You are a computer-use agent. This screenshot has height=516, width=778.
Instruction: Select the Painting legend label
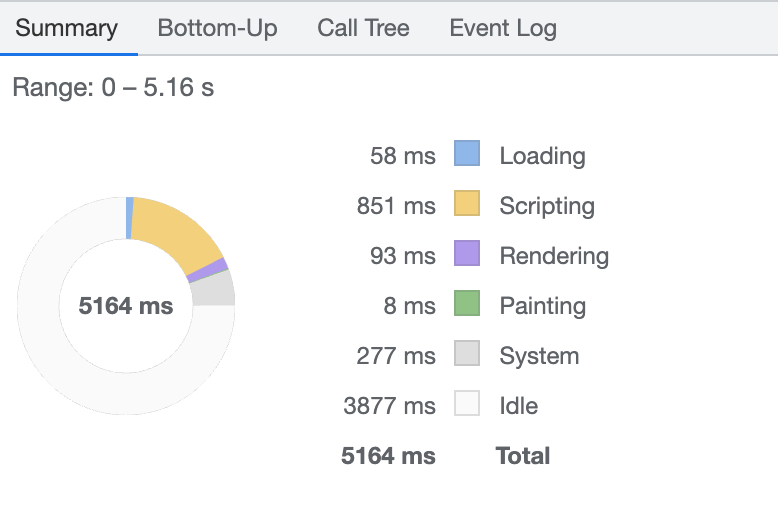coord(542,306)
